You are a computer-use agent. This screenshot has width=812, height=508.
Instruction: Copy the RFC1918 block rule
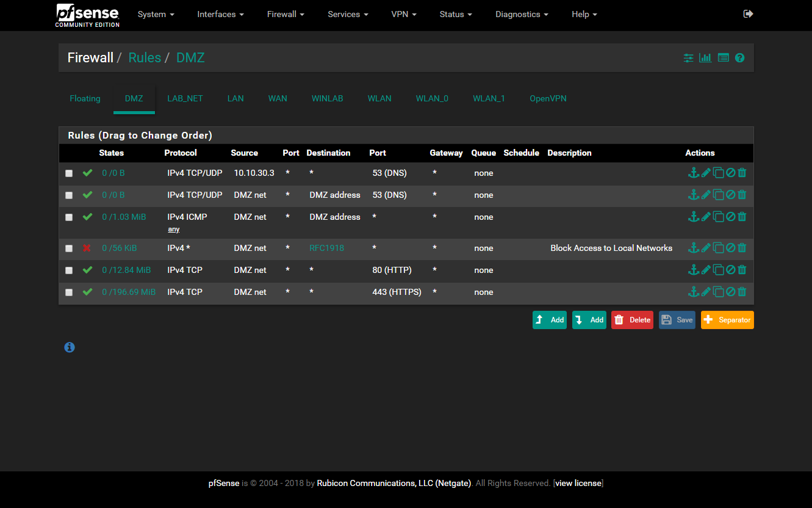[718, 248]
